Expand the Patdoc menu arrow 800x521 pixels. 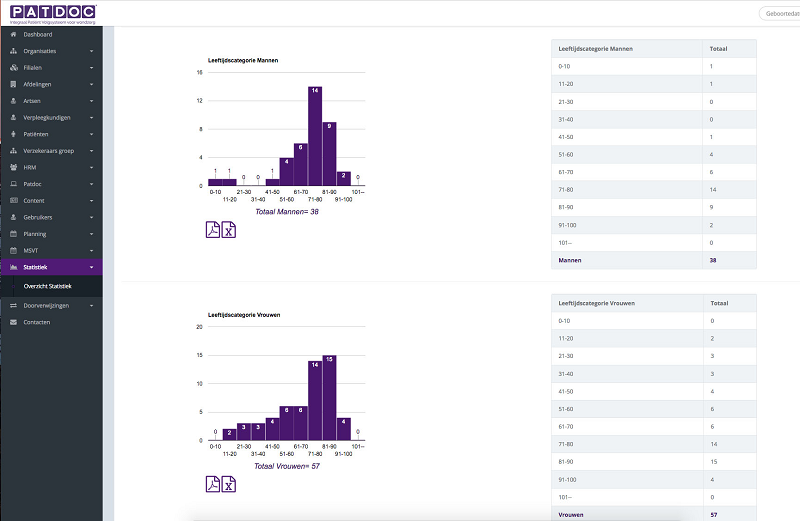click(x=91, y=184)
